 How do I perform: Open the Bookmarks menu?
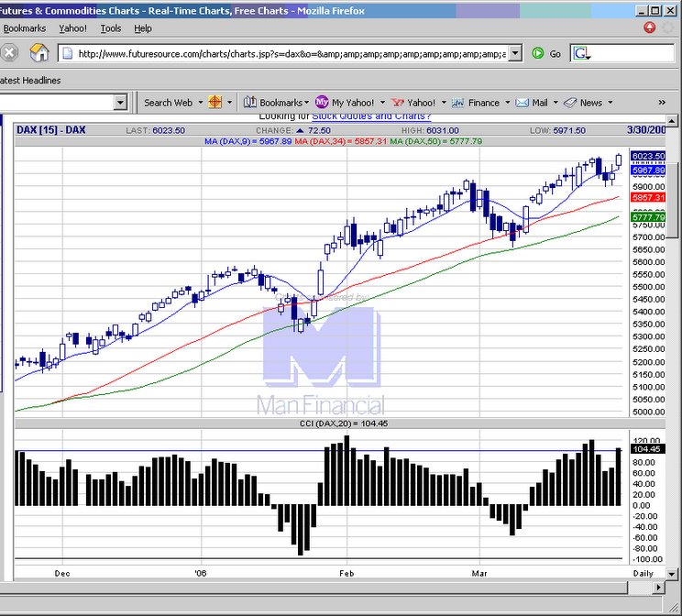pos(25,28)
